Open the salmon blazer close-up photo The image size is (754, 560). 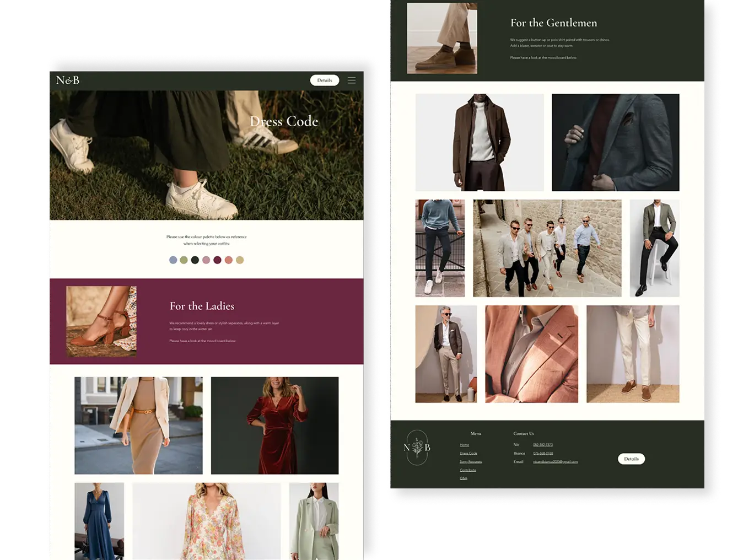pos(531,354)
